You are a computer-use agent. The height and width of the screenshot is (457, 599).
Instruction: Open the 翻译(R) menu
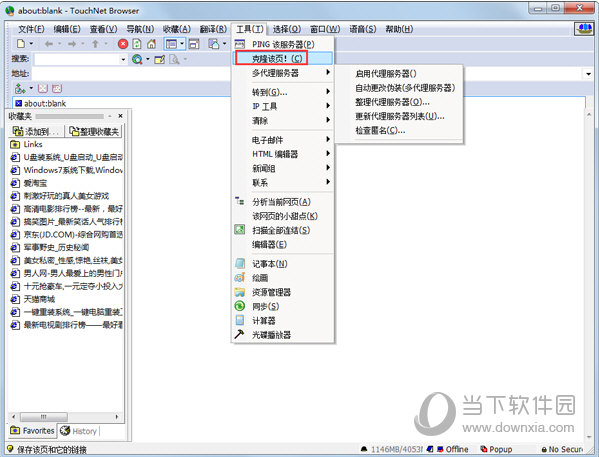coord(213,29)
